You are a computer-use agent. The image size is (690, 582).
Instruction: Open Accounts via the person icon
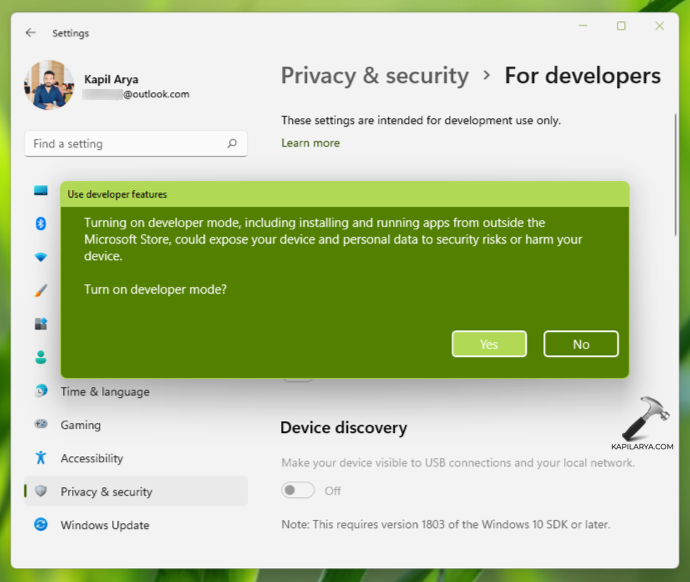click(41, 357)
